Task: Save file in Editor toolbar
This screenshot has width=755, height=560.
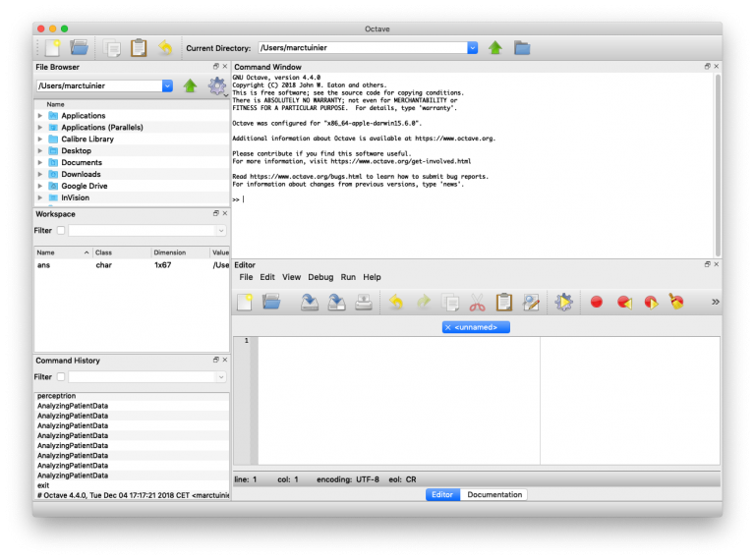Action: tap(310, 303)
